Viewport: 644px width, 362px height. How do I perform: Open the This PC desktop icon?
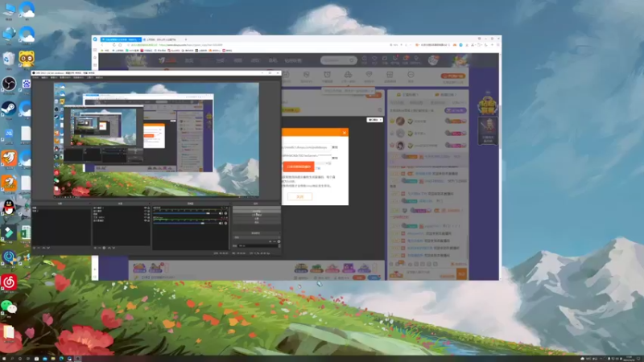pyautogui.click(x=9, y=10)
